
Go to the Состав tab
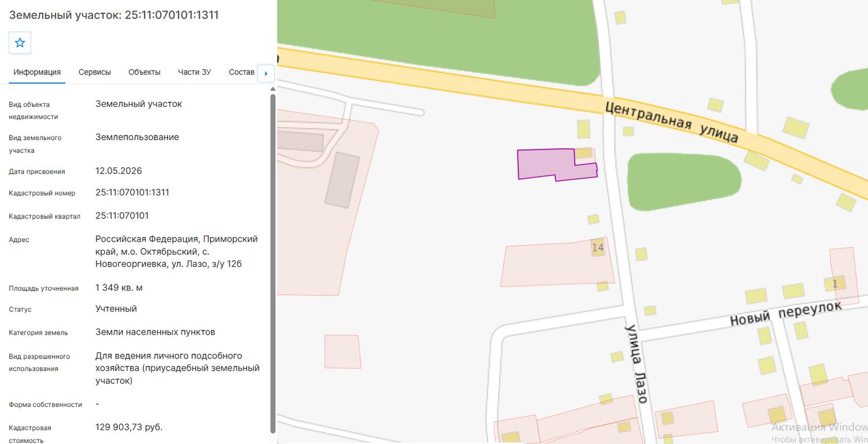pos(242,72)
